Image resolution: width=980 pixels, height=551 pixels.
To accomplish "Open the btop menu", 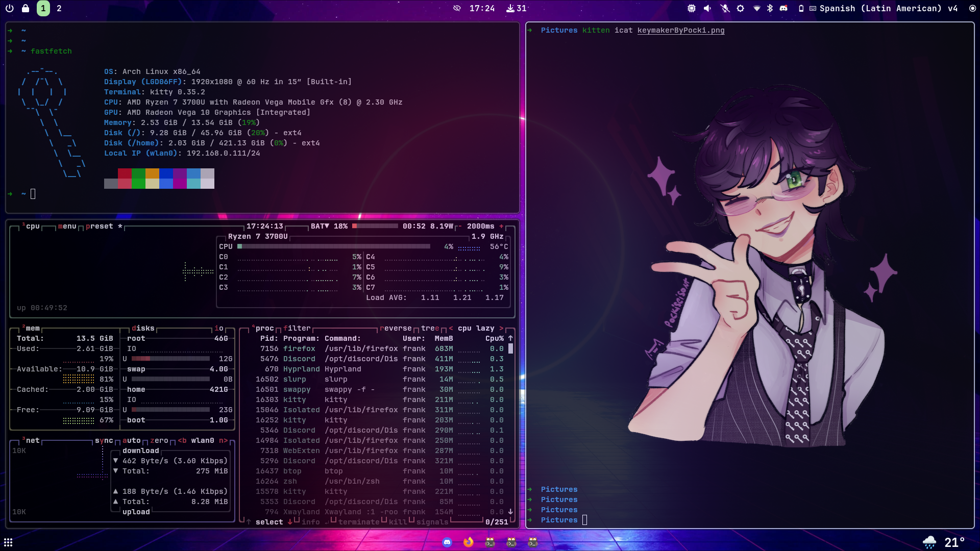I will [67, 226].
